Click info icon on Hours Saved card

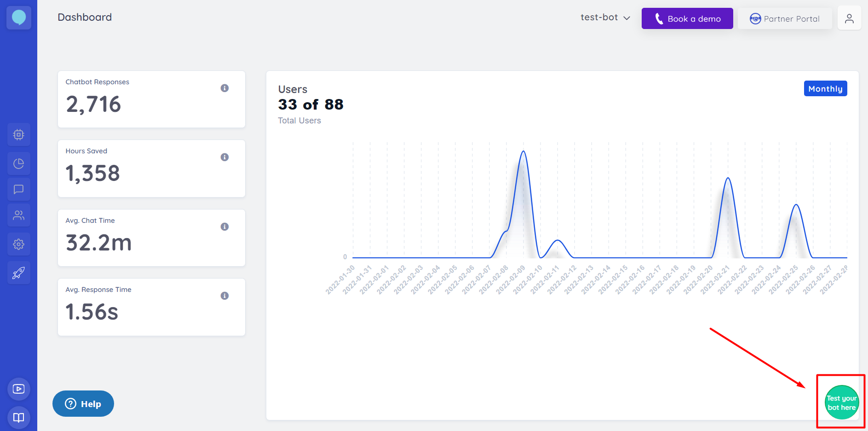224,157
